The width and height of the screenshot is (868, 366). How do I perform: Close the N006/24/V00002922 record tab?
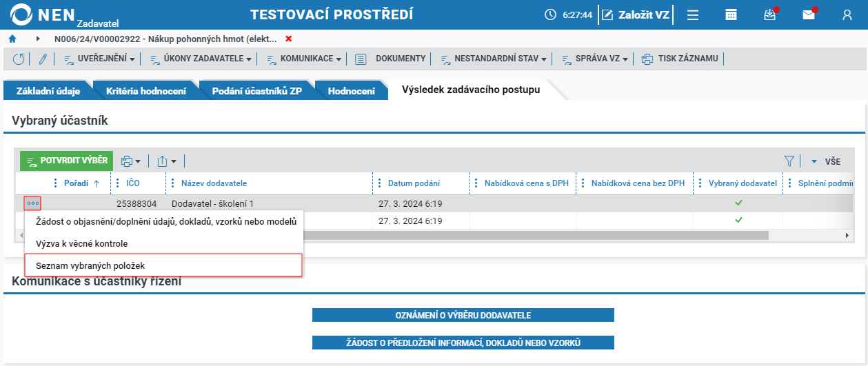[289, 39]
